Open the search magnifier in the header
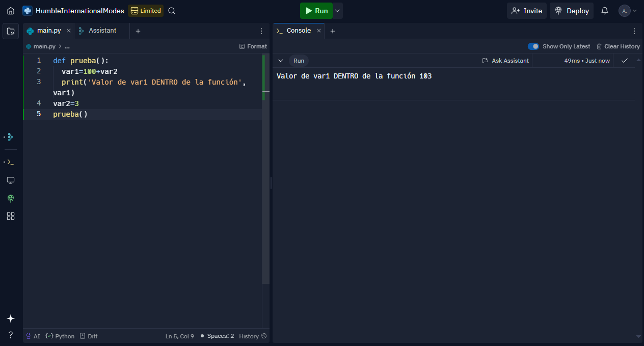Image resolution: width=644 pixels, height=346 pixels. click(172, 11)
